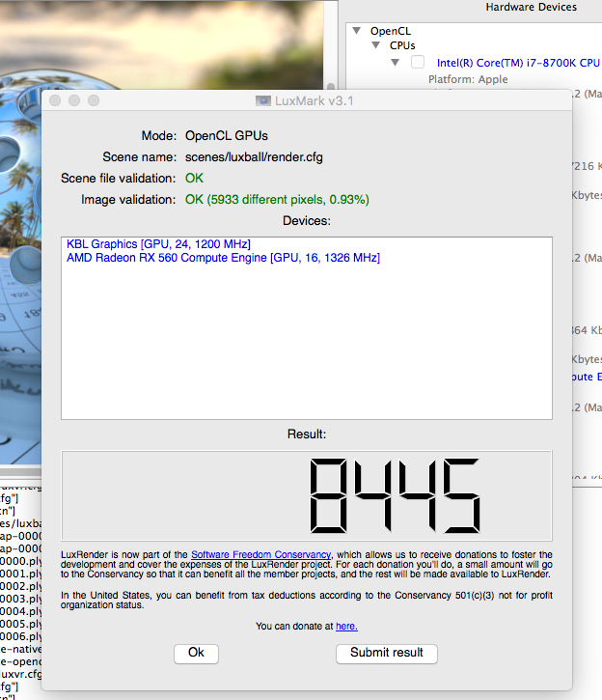Toggle the Intel Core i7-8700K CPU checkbox
Viewport: 602px width, 700px height.
[x=418, y=62]
